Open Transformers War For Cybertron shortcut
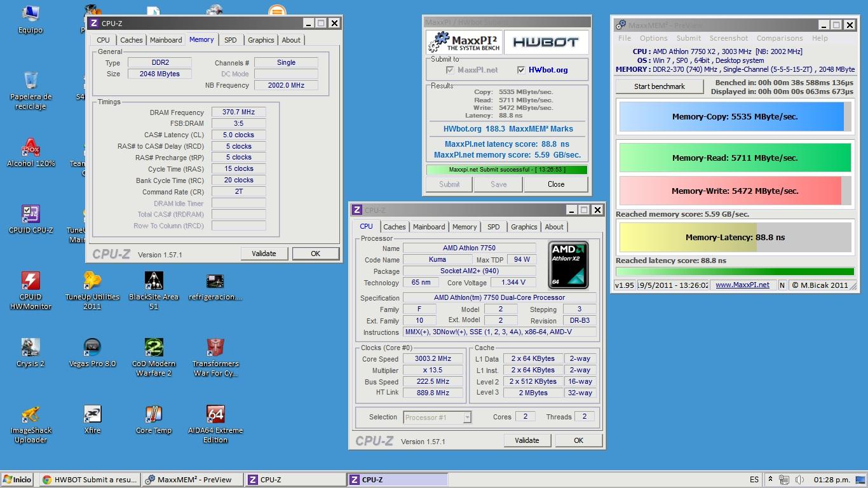868x488 pixels. (x=215, y=357)
